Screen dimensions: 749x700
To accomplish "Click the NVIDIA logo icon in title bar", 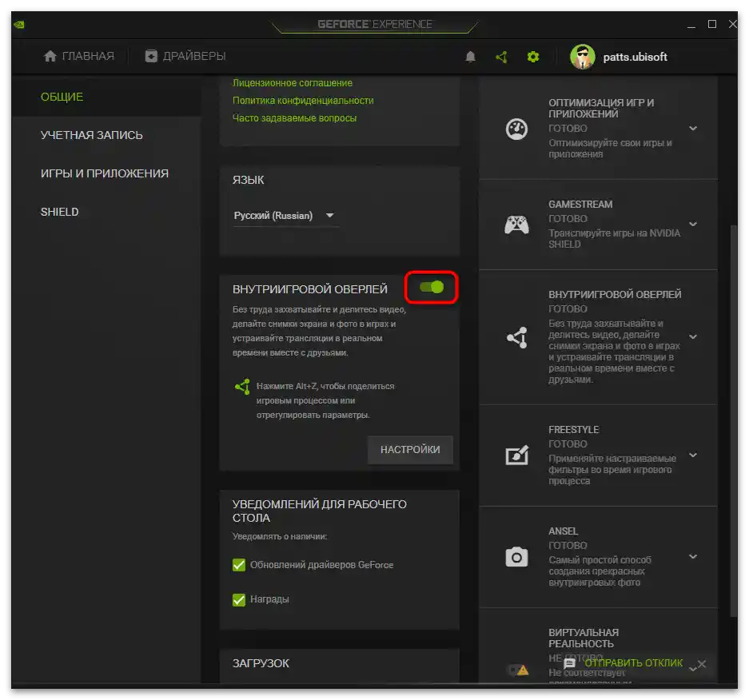I will (x=19, y=24).
